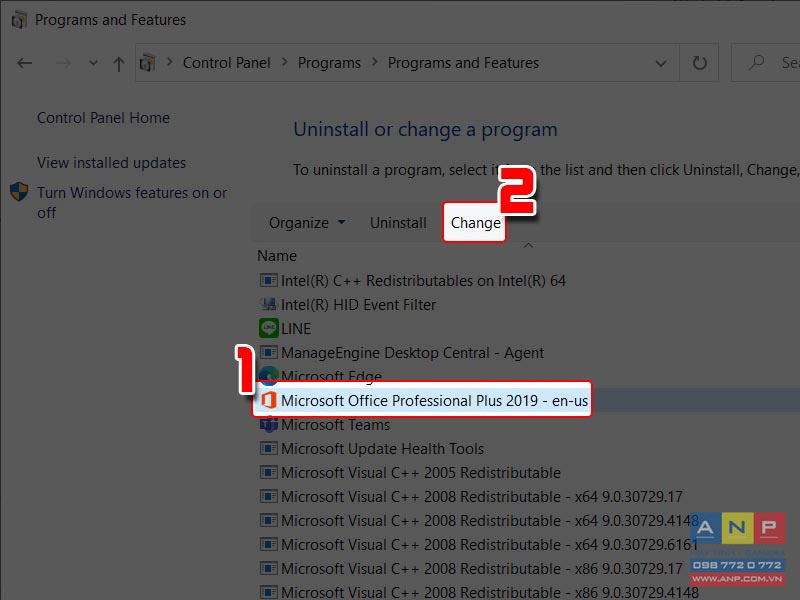Open the recent locations dropdown chevron
The width and height of the screenshot is (800, 600).
[x=93, y=63]
